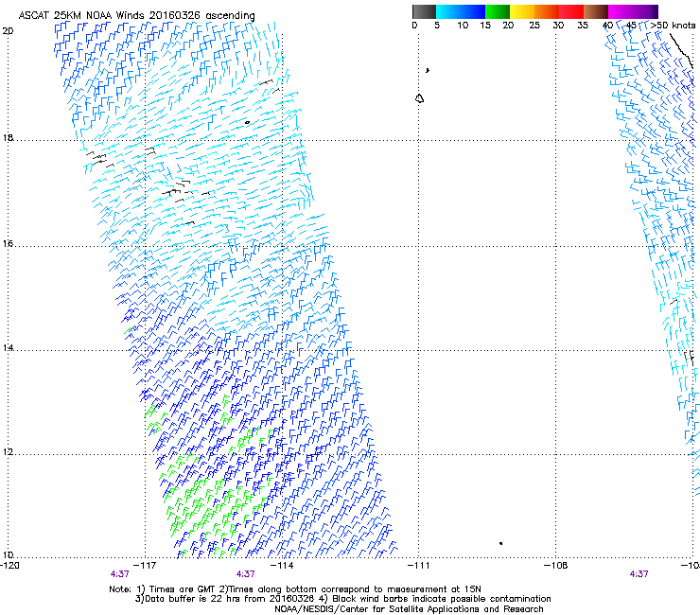
Task: Click the longitude label '-120'
Action: click(9, 566)
